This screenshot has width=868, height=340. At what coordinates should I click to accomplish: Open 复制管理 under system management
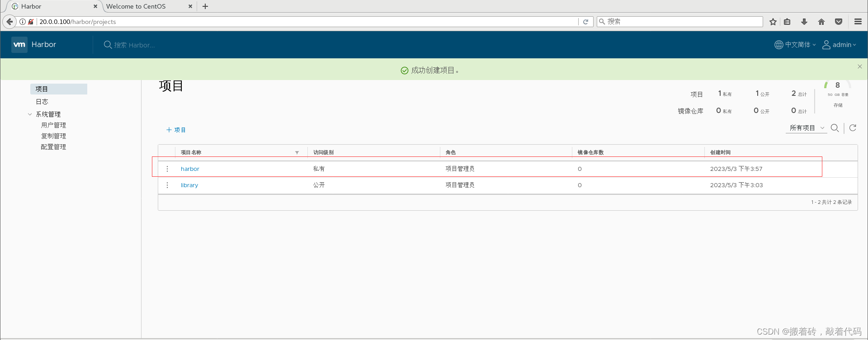(x=53, y=136)
